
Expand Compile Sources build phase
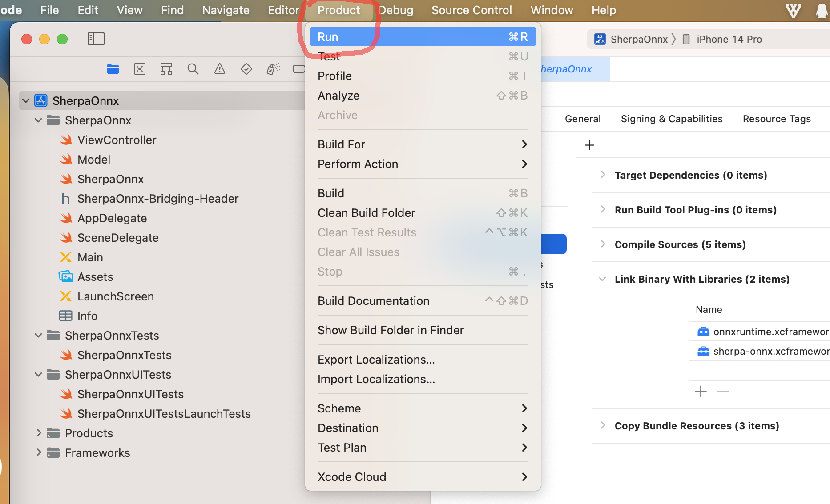pos(603,244)
